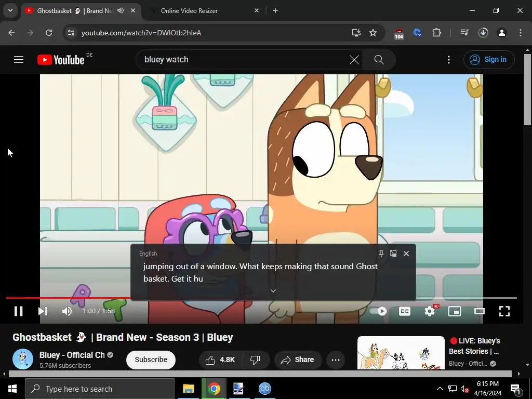532x399 pixels.
Task: Switch to the Online Video Resizer tab
Action: pyautogui.click(x=189, y=11)
